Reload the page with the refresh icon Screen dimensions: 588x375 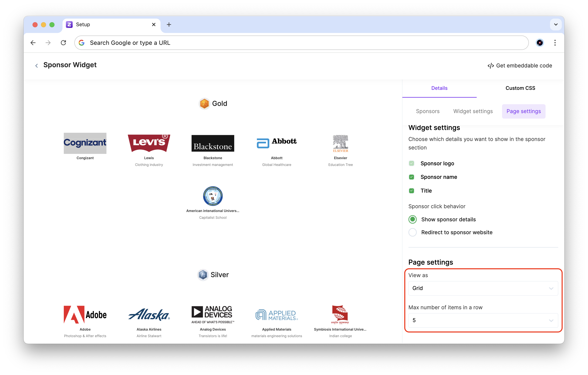tap(64, 43)
